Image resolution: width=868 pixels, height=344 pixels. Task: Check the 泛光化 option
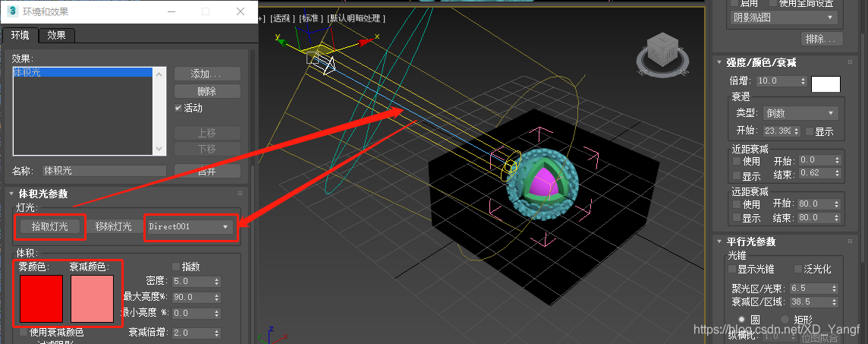798,270
